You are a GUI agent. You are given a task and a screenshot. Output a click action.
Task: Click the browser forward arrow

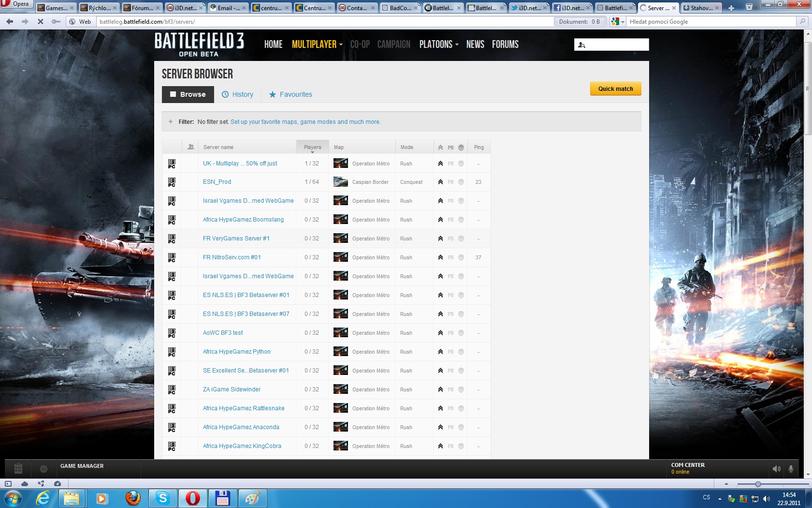(25, 22)
